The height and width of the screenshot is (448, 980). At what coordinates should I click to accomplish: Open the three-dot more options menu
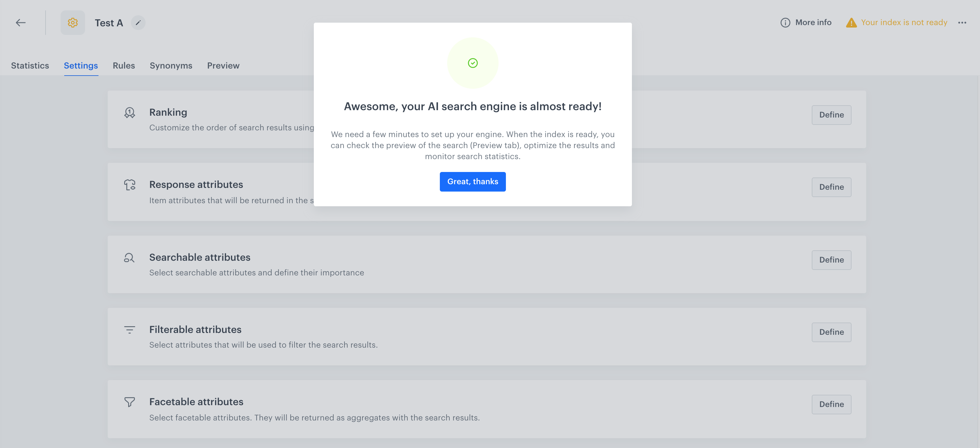tap(962, 23)
